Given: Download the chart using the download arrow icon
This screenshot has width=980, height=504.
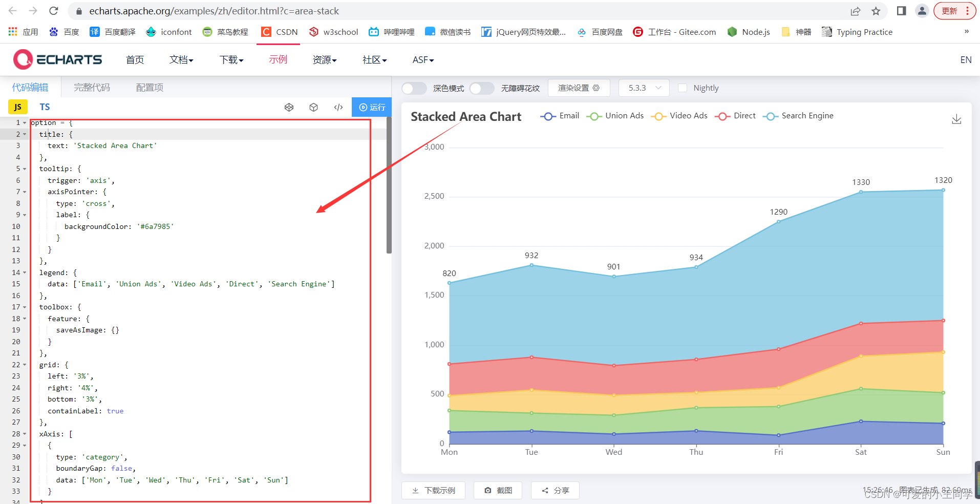Looking at the screenshot, I should point(956,119).
